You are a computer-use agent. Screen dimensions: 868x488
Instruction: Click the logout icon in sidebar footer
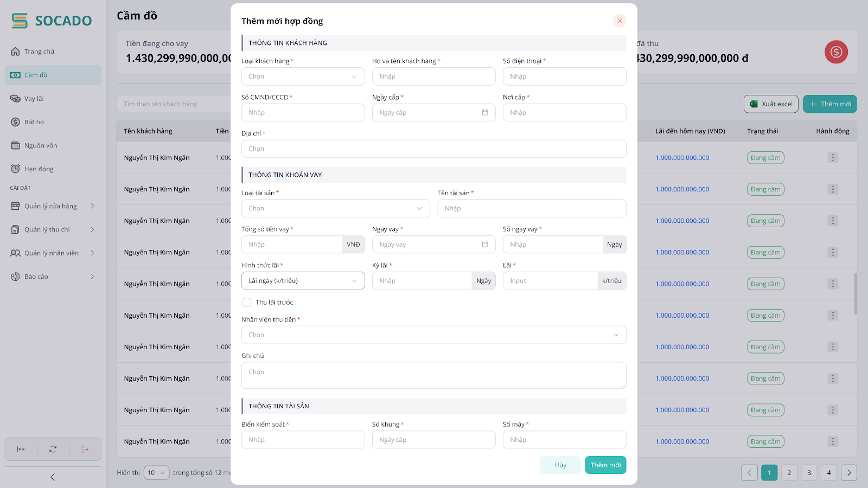click(x=85, y=449)
